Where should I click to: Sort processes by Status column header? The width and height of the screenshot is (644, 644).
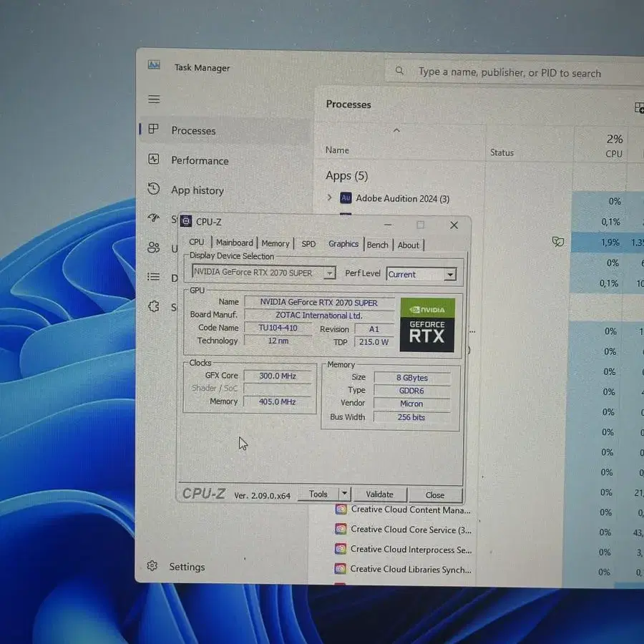tap(502, 152)
